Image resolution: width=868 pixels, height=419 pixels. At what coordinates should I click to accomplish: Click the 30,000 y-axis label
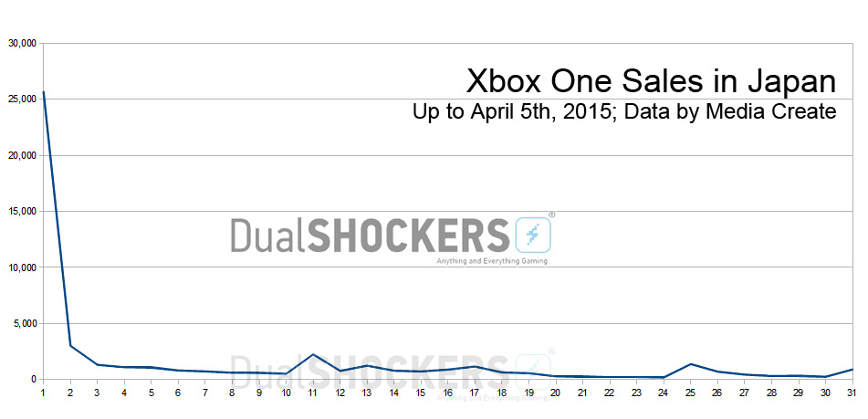tap(23, 43)
